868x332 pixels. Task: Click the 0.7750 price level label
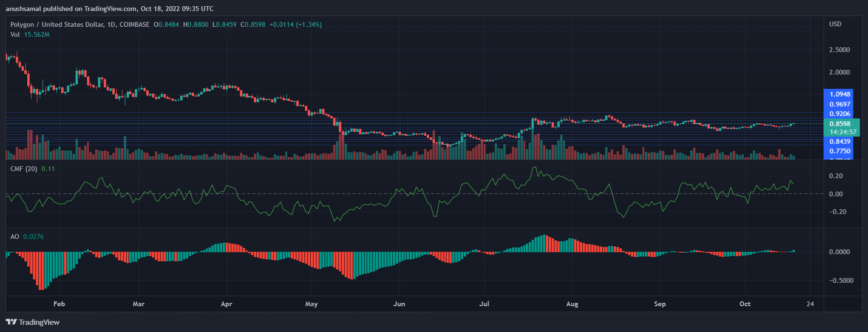[x=840, y=151]
